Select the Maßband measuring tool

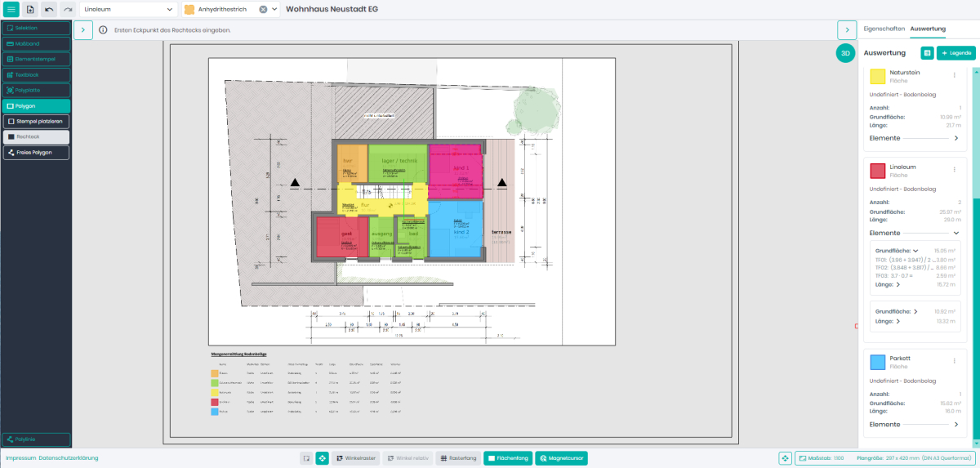pyautogui.click(x=36, y=43)
